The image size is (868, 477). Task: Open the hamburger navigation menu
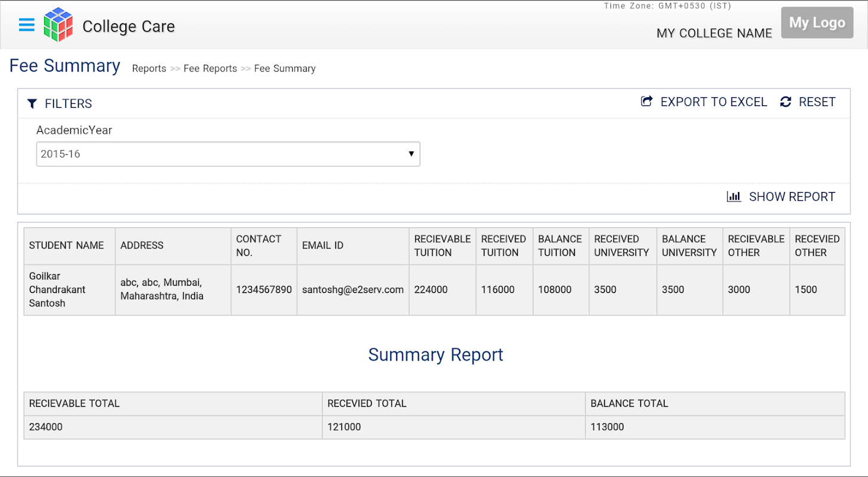coord(27,25)
